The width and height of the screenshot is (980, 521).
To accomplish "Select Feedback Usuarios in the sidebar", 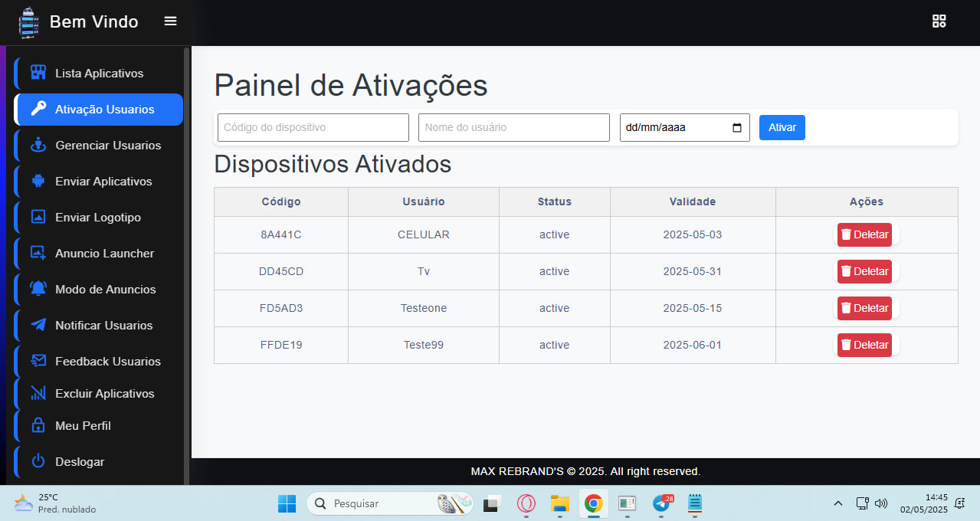I will tap(107, 362).
